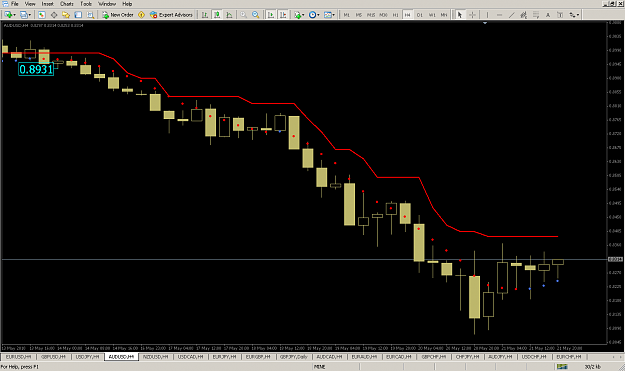Viewport: 625px width, 371px height.
Task: Open the Tools menu
Action: click(86, 4)
